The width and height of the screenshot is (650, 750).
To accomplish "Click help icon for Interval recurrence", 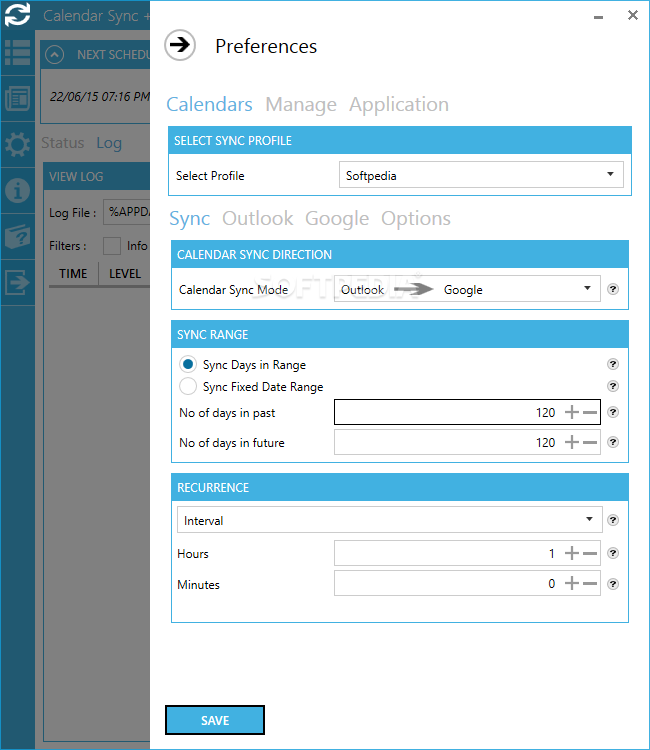I will tap(613, 520).
